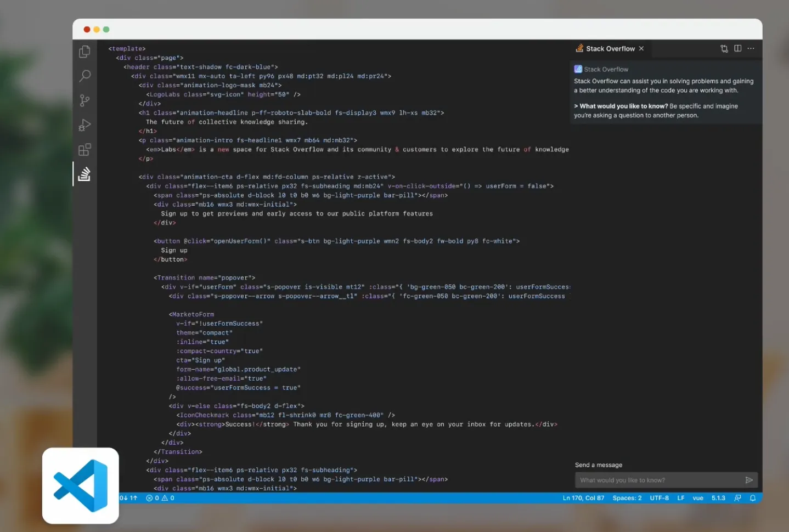The width and height of the screenshot is (789, 532).
Task: Click the 'theme="compact"' attribute line
Action: point(204,333)
